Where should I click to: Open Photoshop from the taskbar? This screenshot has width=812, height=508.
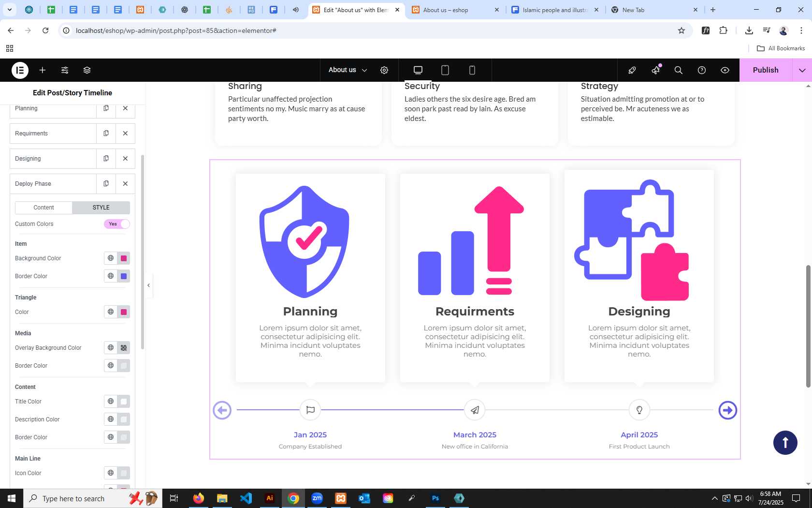coord(435,498)
